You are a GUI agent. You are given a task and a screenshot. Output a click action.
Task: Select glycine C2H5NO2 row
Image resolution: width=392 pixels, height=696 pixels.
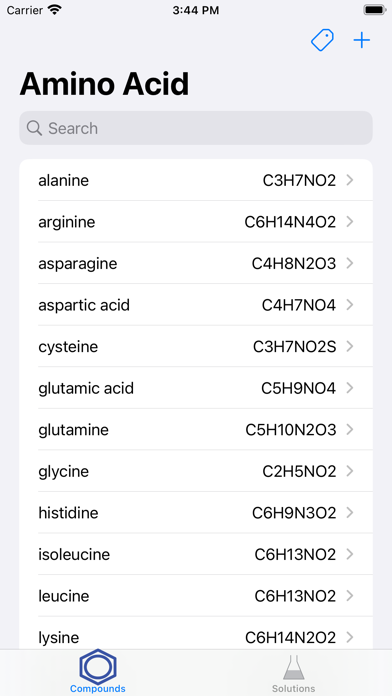[196, 471]
